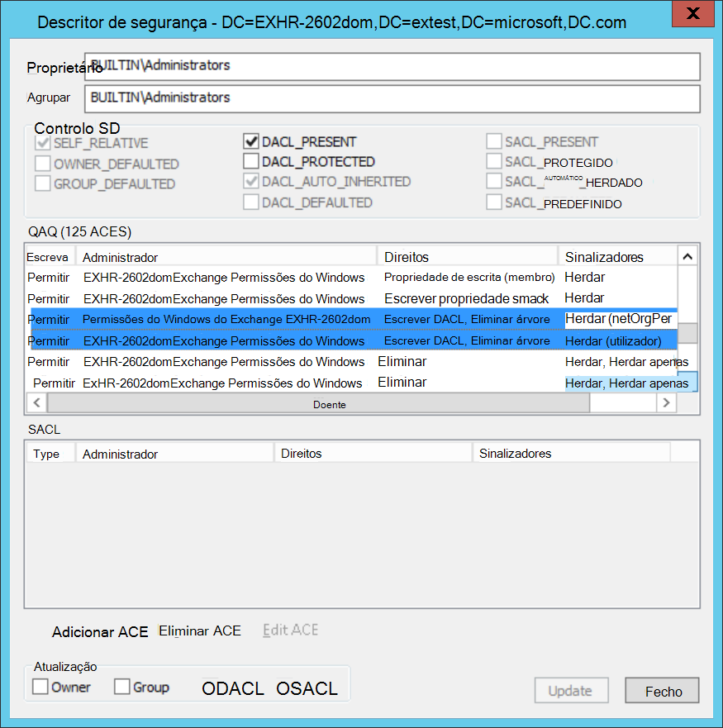
Task: Click the Edit ACE button
Action: 290,630
